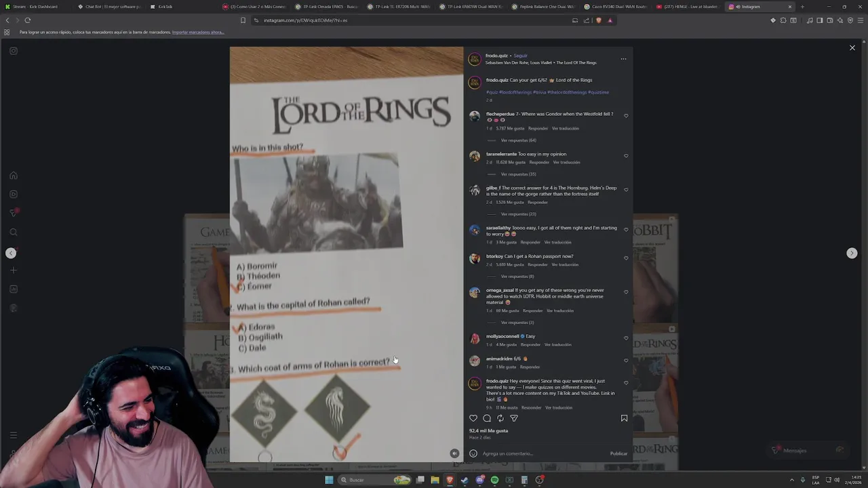Image resolution: width=868 pixels, height=488 pixels.
Task: Open the emoji picker in comment box
Action: click(x=473, y=453)
